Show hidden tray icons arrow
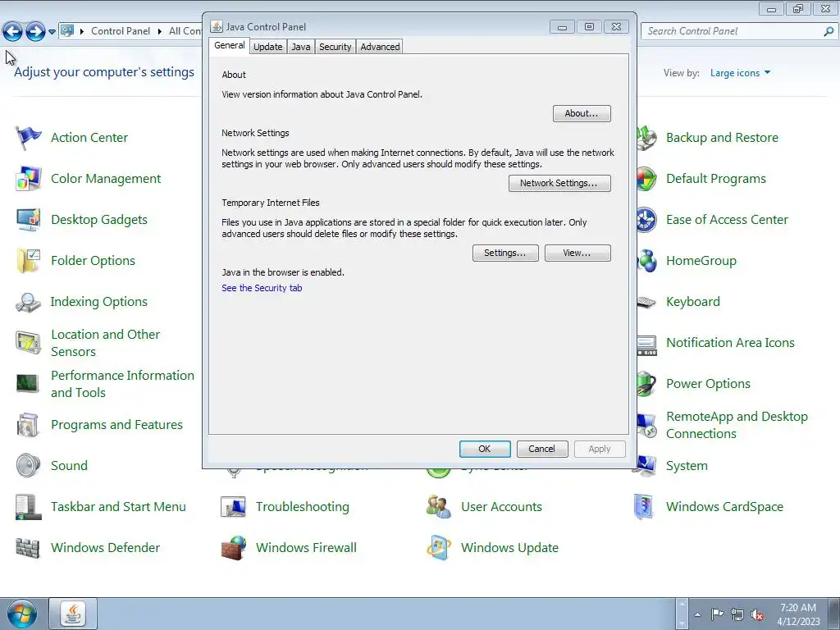Image resolution: width=840 pixels, height=630 pixels. [x=697, y=614]
